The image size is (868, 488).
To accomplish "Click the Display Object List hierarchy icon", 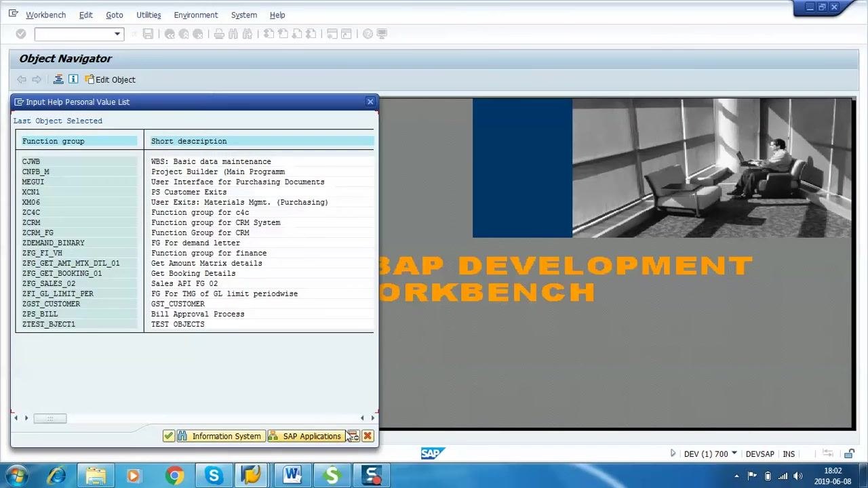I will [58, 79].
